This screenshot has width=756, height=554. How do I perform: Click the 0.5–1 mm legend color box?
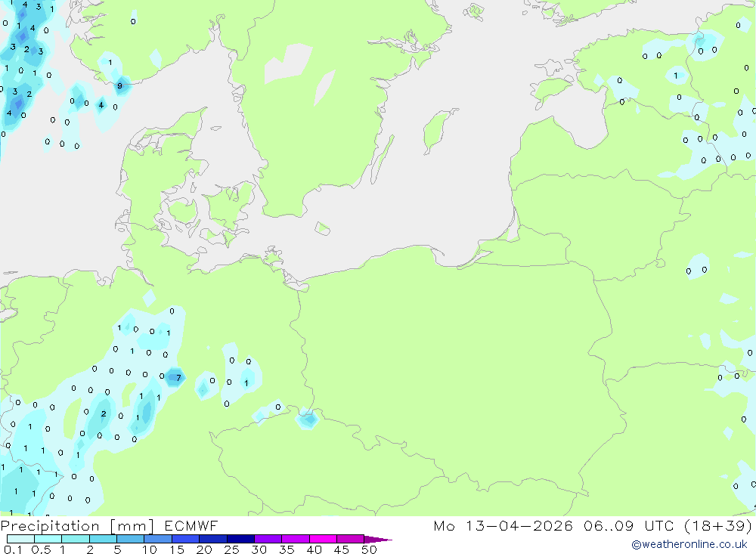tap(48, 539)
